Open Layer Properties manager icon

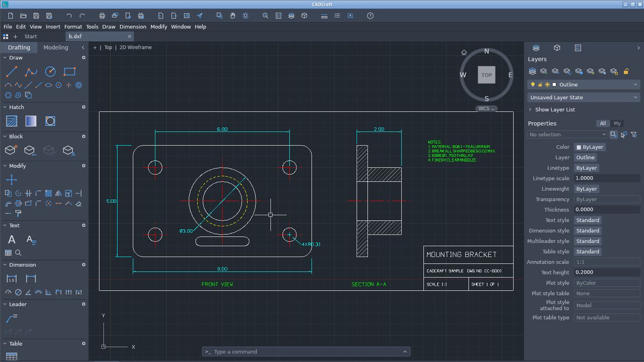click(x=532, y=71)
